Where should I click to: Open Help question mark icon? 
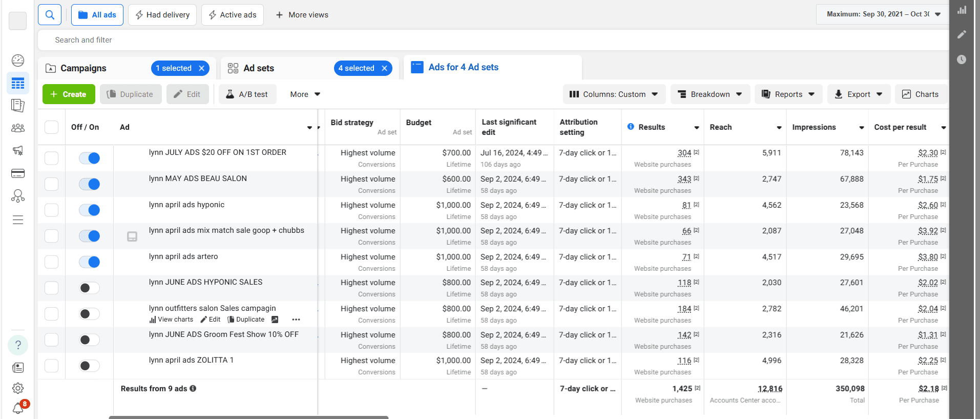point(18,345)
